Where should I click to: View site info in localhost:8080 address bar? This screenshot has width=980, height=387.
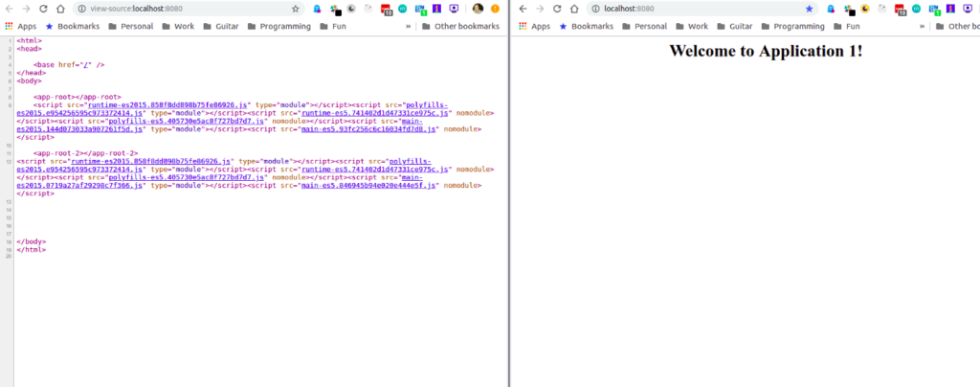pos(594,9)
